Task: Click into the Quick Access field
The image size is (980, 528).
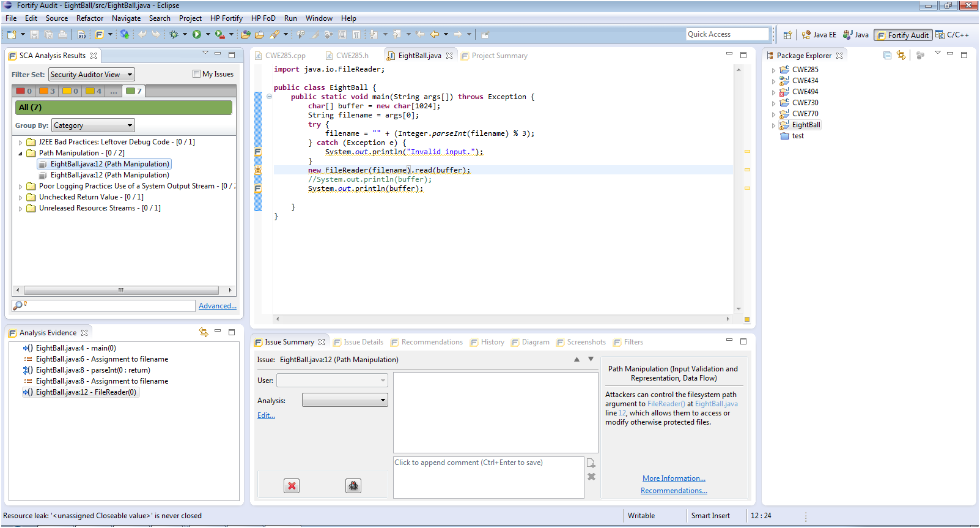Action: [727, 34]
